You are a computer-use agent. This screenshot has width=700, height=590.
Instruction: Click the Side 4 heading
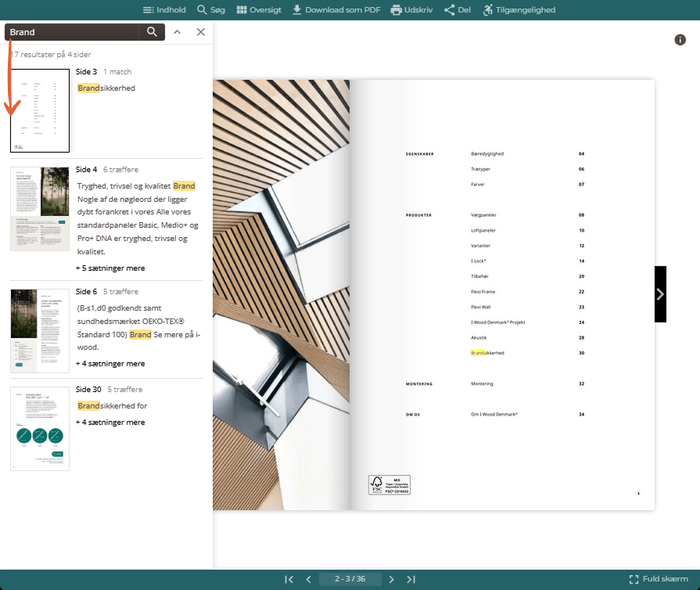click(86, 169)
